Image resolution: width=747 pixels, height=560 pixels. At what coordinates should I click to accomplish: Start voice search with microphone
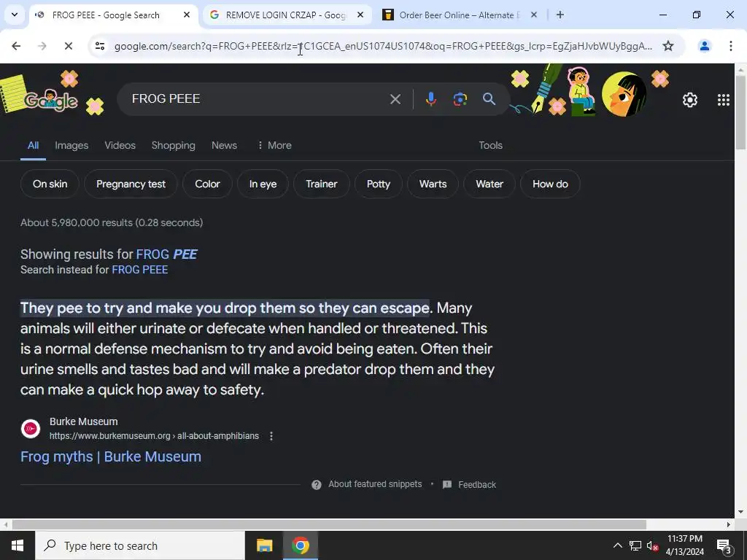pos(430,99)
